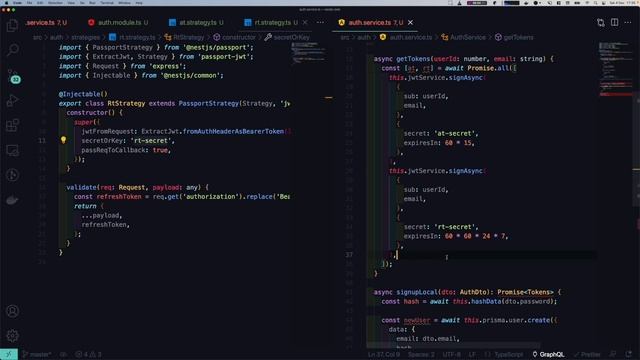
Task: Select the auth.service.ts tab in right group
Action: [x=375, y=22]
